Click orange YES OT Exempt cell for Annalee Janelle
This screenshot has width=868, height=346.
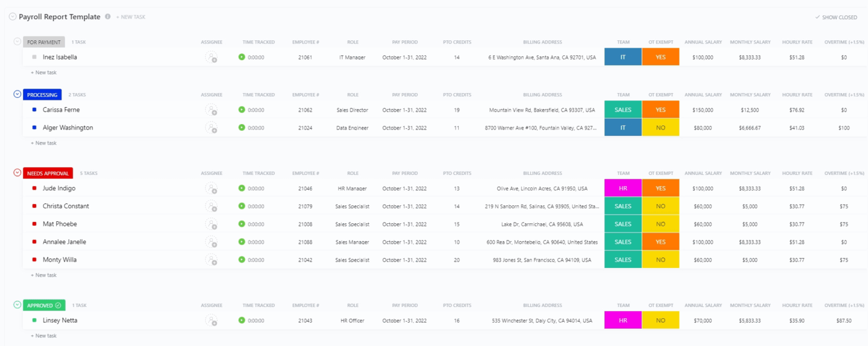pos(660,242)
